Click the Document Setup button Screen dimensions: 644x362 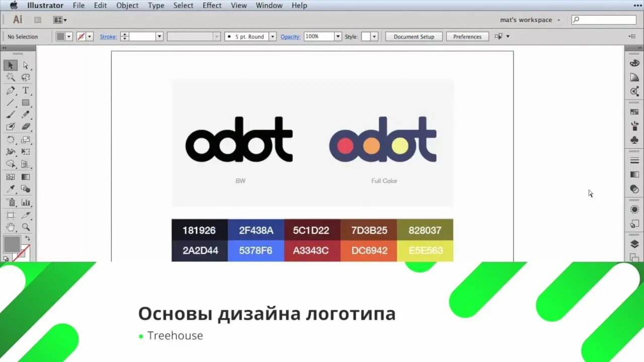(x=414, y=37)
